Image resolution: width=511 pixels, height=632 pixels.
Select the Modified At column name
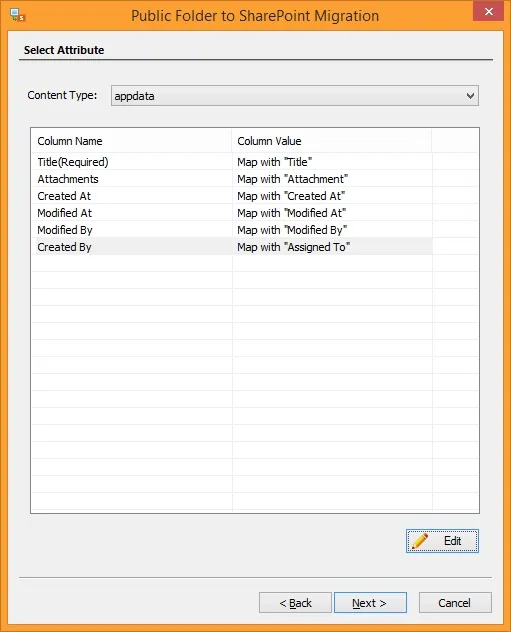(64, 213)
